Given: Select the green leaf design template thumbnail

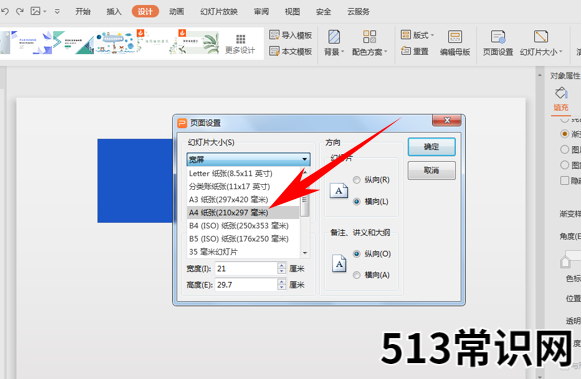Looking at the screenshot, I should [199, 43].
